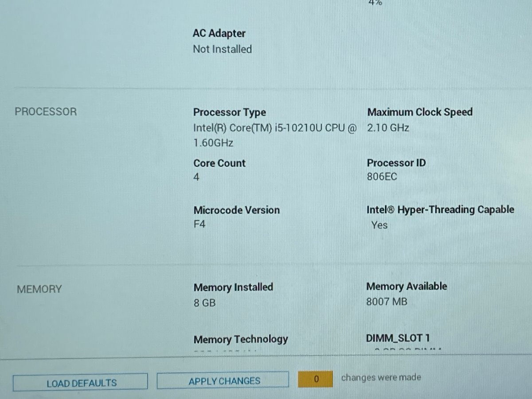532x399 pixels.
Task: Click the Maximum Clock Speed label
Action: tap(420, 112)
